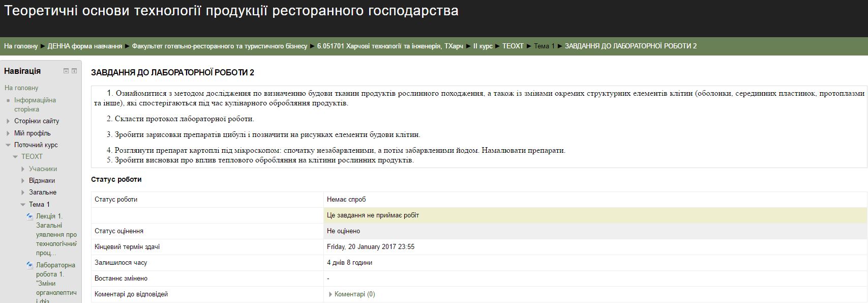
Task: Go to ДЕННА форма навчання breadcrumb
Action: (x=85, y=46)
